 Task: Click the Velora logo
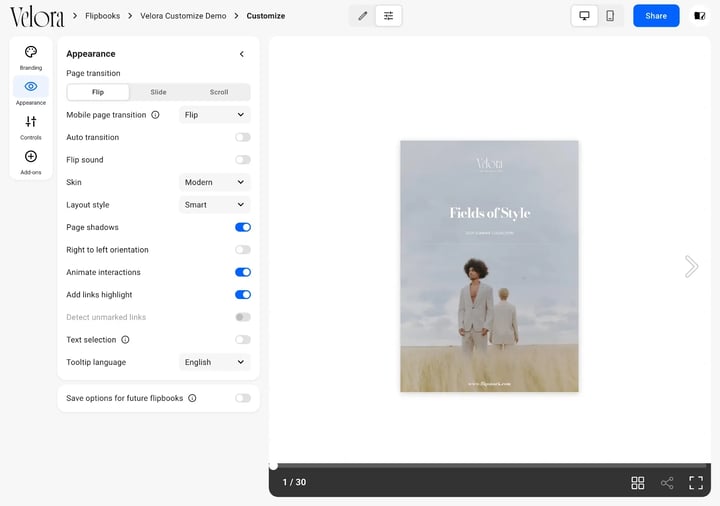click(x=37, y=17)
